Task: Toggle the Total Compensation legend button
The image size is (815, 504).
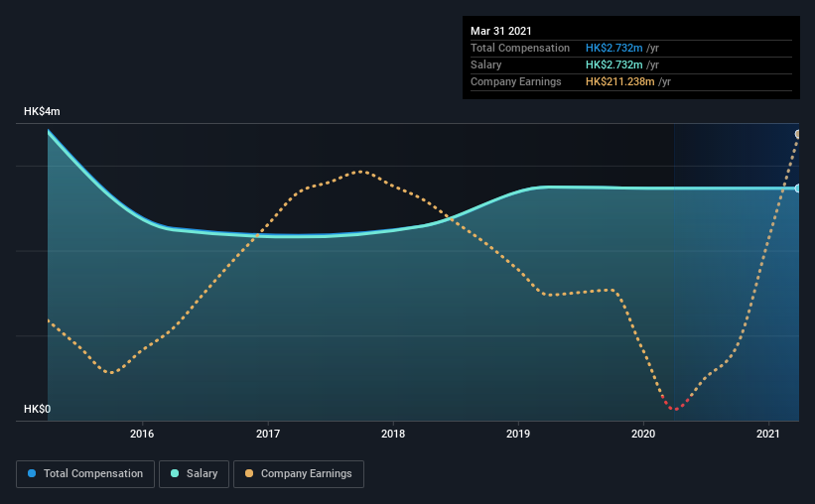Action: [85, 474]
